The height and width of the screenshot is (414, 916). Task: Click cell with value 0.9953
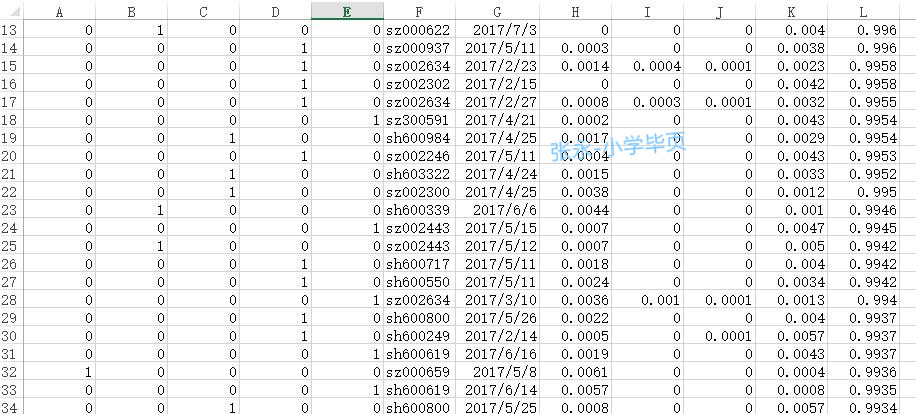[x=863, y=156]
